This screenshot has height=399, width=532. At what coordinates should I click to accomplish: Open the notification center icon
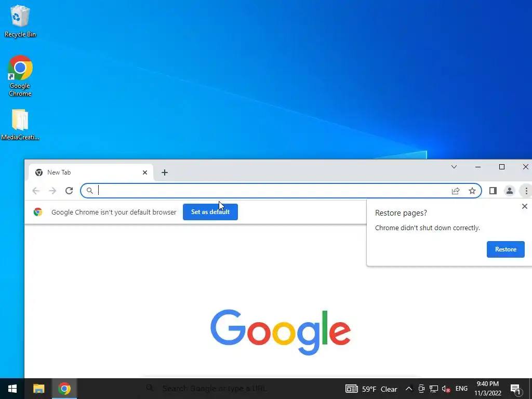click(516, 389)
